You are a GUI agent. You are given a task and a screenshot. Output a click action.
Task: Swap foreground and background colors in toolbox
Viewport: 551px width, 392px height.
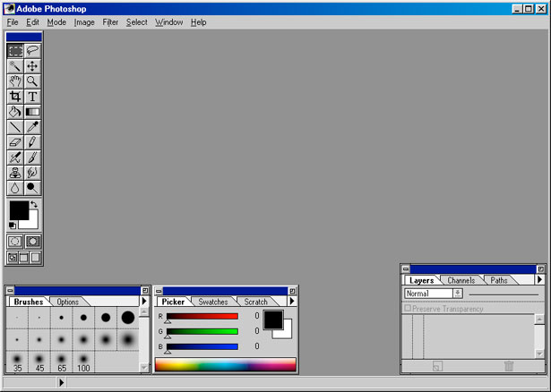pyautogui.click(x=34, y=205)
